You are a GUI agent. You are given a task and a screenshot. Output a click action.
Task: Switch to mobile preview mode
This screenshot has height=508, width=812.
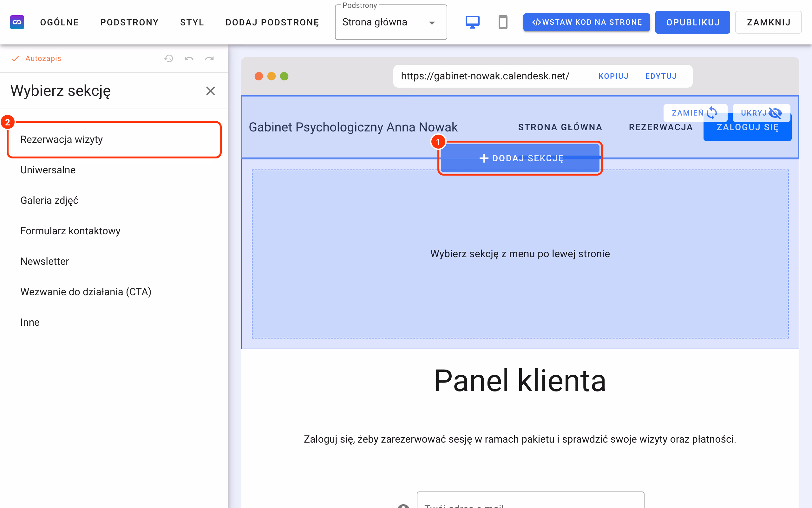pyautogui.click(x=503, y=22)
